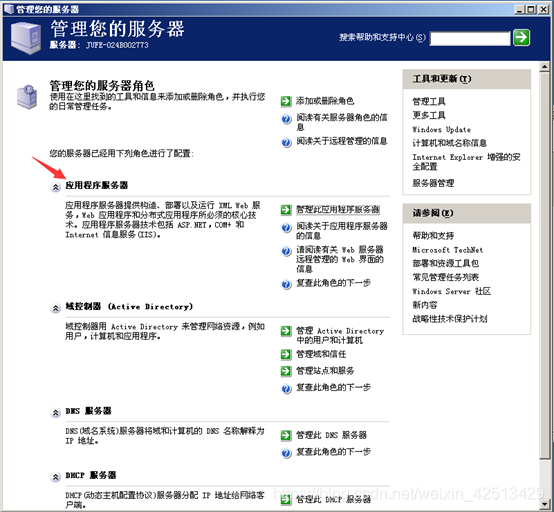Click help icon for 复查此角色的下一步 under 域控制器

pyautogui.click(x=286, y=389)
